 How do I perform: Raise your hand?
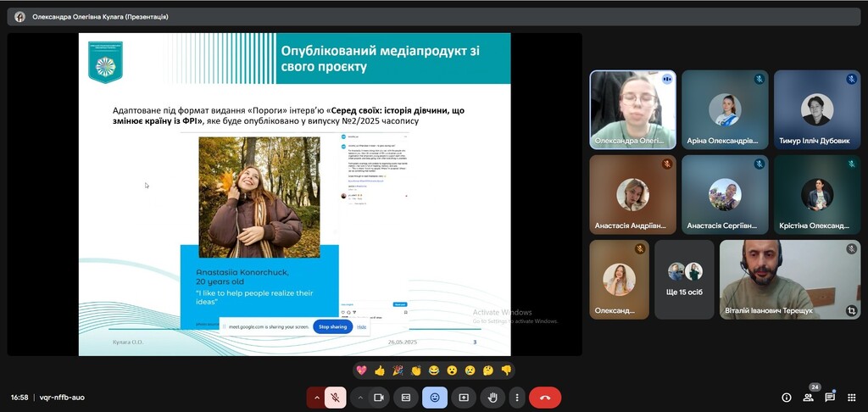[492, 397]
